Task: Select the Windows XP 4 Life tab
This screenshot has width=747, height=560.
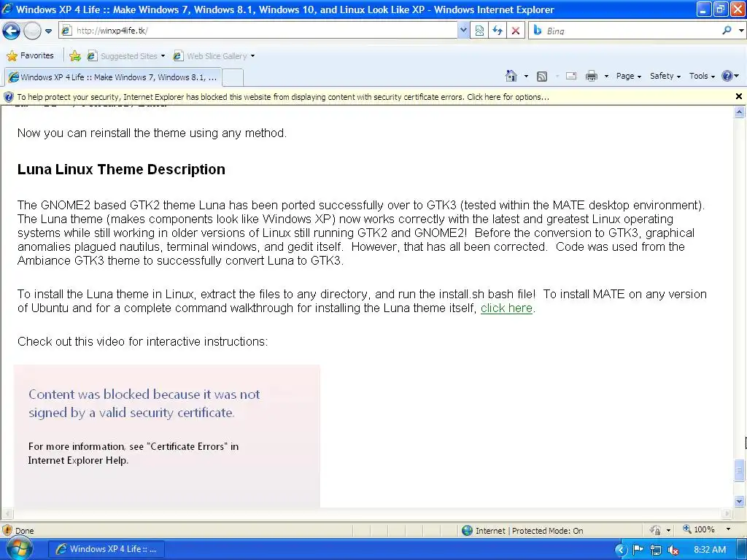Action: click(x=113, y=77)
